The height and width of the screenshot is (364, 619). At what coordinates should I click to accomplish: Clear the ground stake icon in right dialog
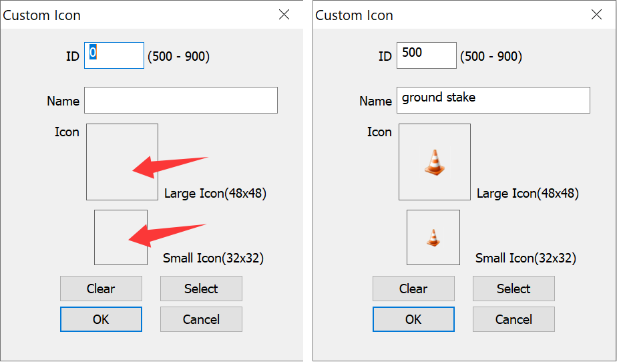(413, 289)
